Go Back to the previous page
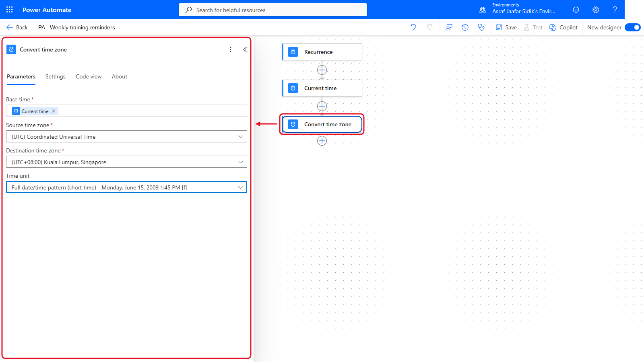Image resolution: width=644 pixels, height=362 pixels. [17, 27]
